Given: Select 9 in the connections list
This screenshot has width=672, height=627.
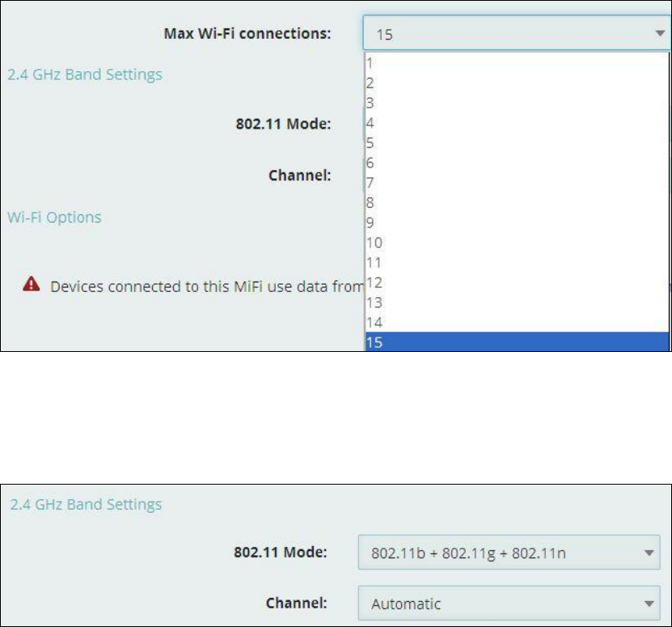Looking at the screenshot, I should (517, 222).
